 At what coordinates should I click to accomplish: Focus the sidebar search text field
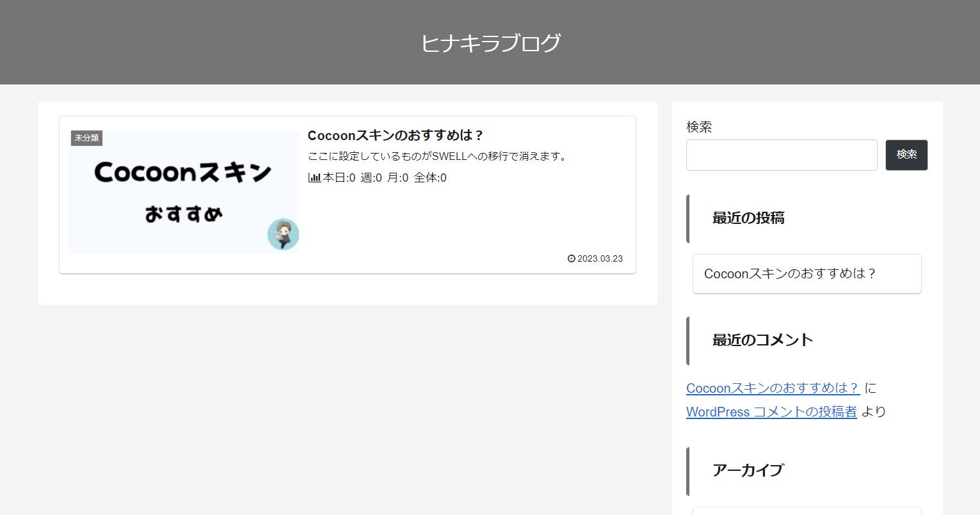tap(781, 155)
